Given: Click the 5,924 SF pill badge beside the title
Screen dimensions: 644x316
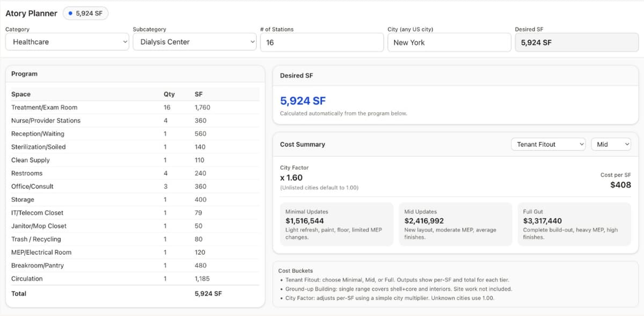Looking at the screenshot, I should click(85, 13).
